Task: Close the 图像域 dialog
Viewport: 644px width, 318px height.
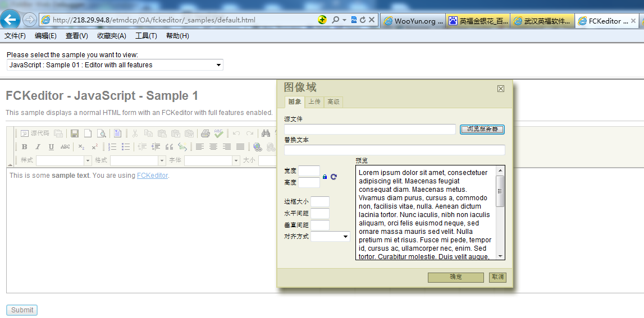Action: 501,89
